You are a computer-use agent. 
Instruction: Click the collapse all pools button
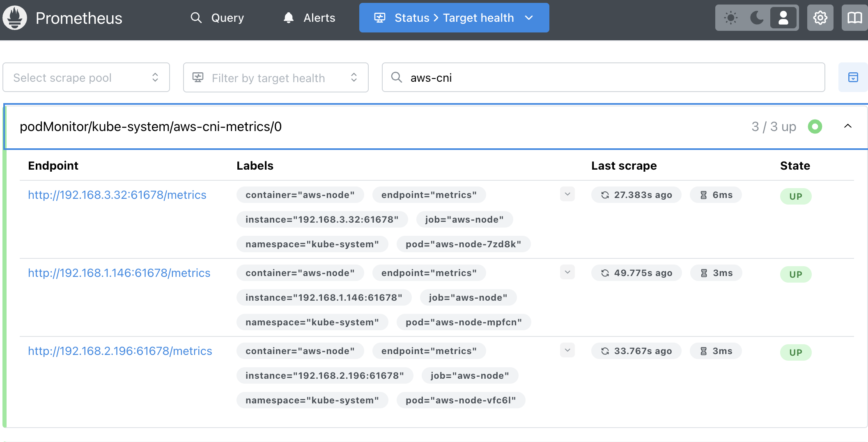tap(853, 77)
